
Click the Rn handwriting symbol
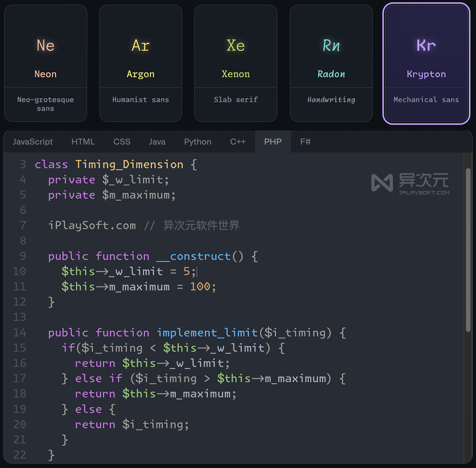331,45
